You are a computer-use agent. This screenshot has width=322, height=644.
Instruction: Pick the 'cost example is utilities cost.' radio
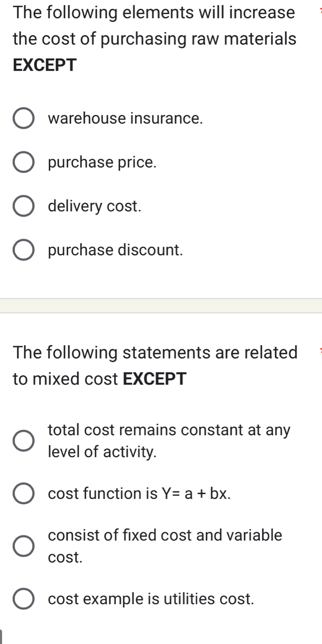click(x=23, y=599)
